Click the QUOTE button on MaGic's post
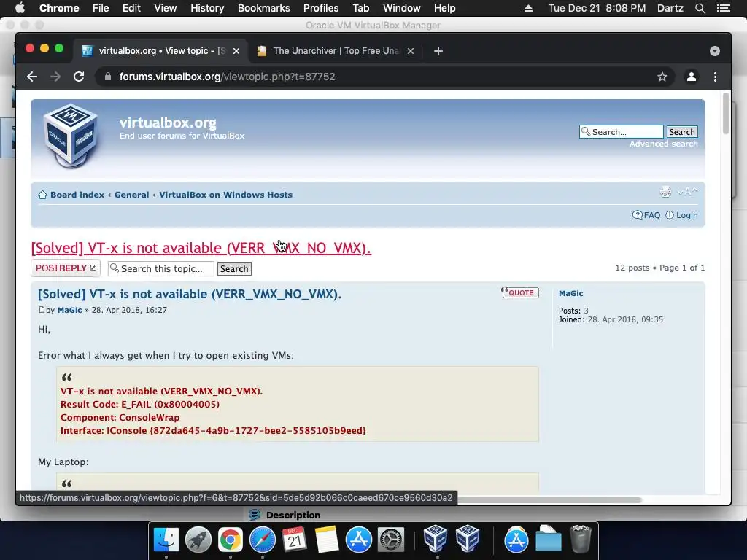The width and height of the screenshot is (747, 560). pos(519,292)
